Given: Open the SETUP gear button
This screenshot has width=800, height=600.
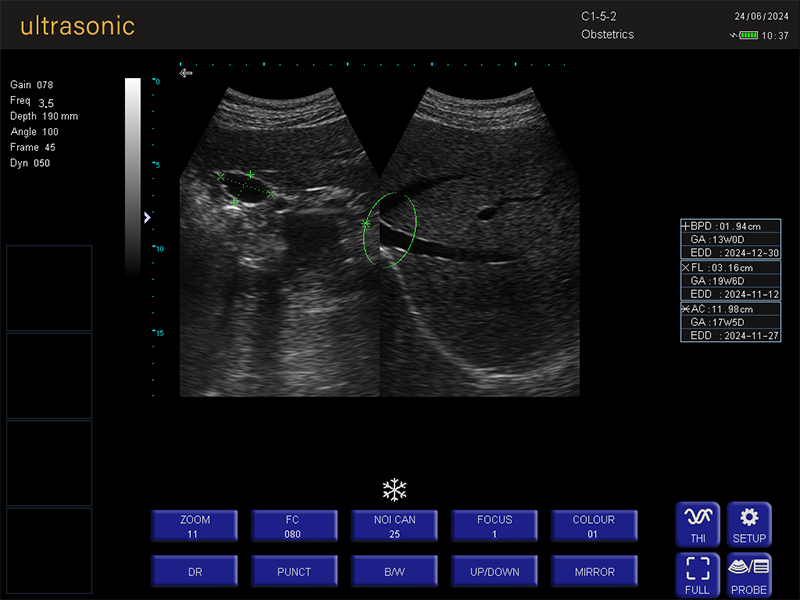Looking at the screenshot, I should (749, 525).
